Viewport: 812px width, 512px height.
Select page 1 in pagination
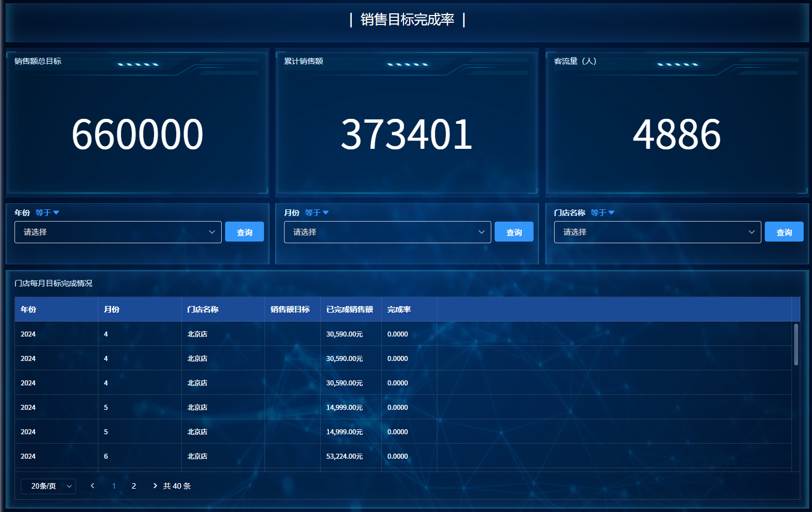pos(114,486)
